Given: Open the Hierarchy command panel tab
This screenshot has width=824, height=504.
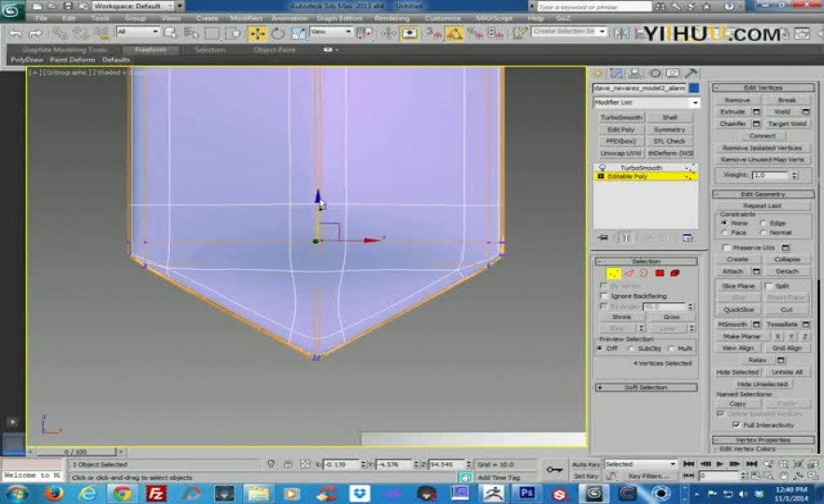Looking at the screenshot, I should (x=635, y=73).
